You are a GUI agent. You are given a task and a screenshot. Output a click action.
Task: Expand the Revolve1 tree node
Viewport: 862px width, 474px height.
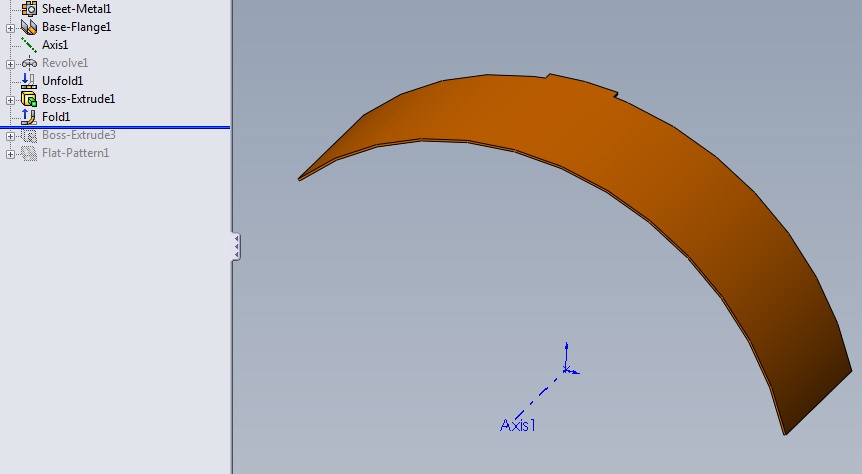(x=10, y=64)
